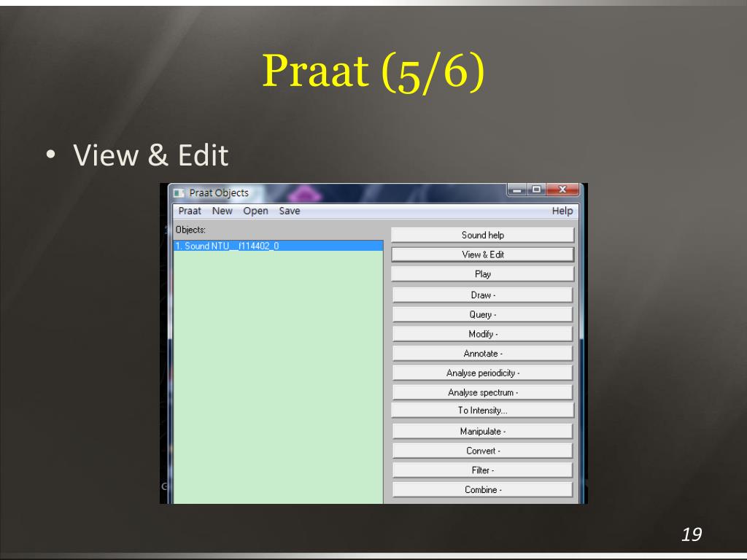Expand the Analyse periodicity submenu button
The width and height of the screenshot is (747, 560).
click(x=483, y=373)
